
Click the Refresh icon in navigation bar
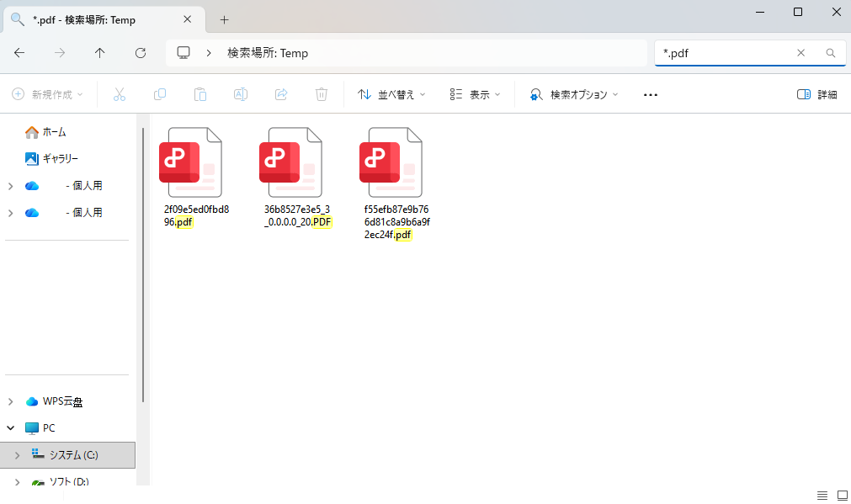coord(141,53)
